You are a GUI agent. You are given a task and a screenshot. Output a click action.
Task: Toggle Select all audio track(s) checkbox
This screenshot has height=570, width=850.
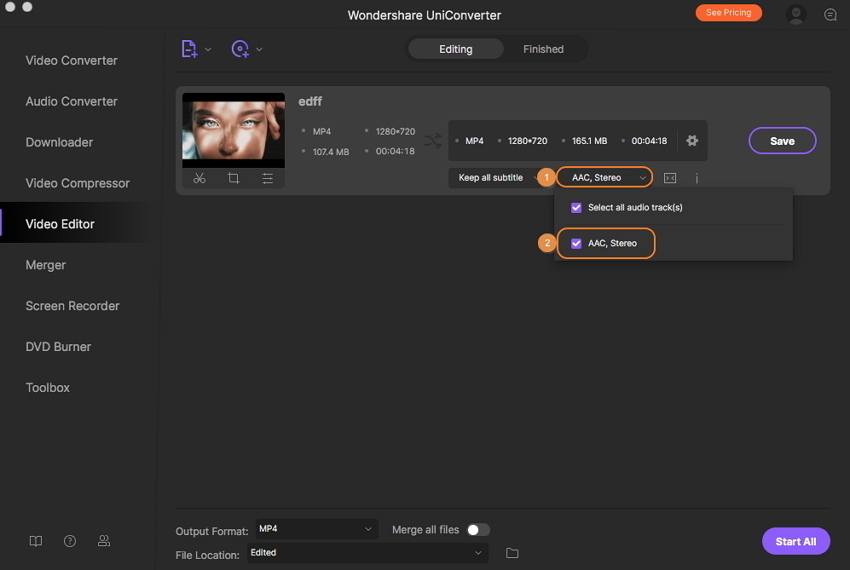tap(576, 208)
